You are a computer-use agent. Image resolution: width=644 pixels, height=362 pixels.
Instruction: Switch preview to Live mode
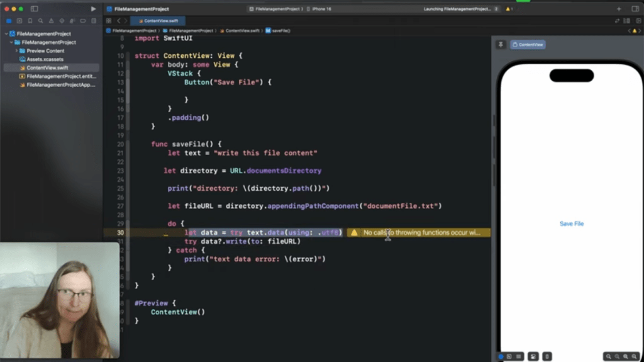pyautogui.click(x=501, y=356)
